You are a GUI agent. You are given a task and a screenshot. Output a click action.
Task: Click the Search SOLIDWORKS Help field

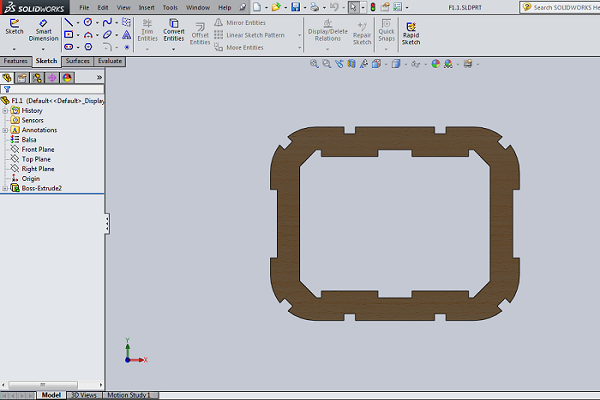tap(560, 7)
